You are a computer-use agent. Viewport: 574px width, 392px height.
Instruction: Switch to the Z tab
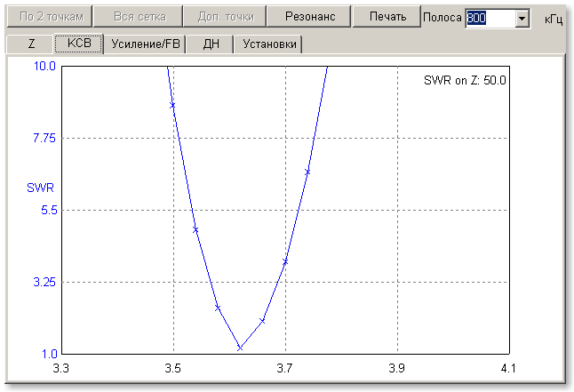32,44
